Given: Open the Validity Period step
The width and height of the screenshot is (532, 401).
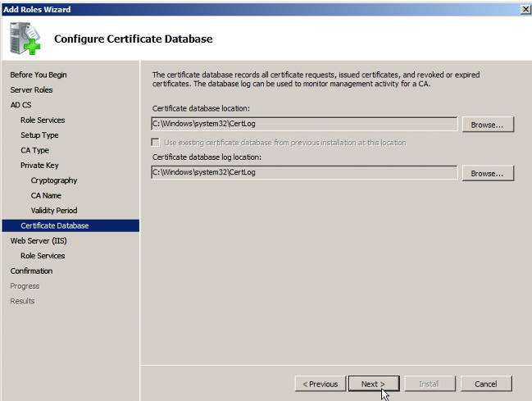Looking at the screenshot, I should click(54, 211).
